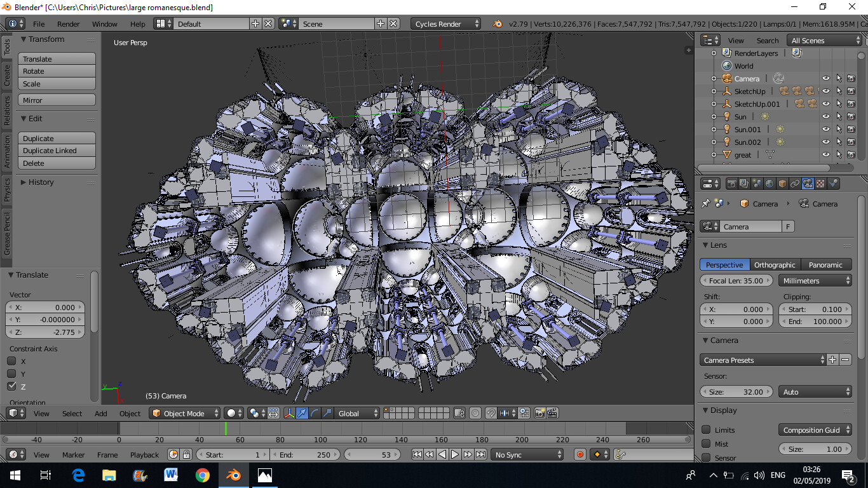
Task: Open the Help menu
Action: click(138, 24)
